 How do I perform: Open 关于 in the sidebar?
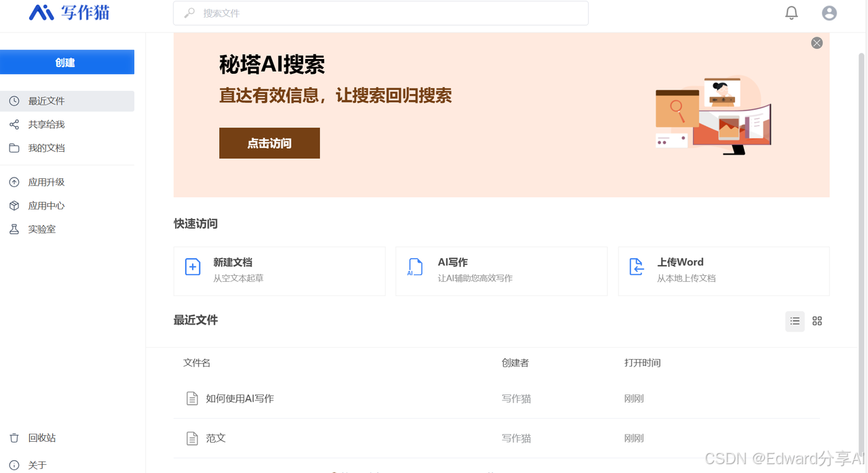pyautogui.click(x=67, y=465)
